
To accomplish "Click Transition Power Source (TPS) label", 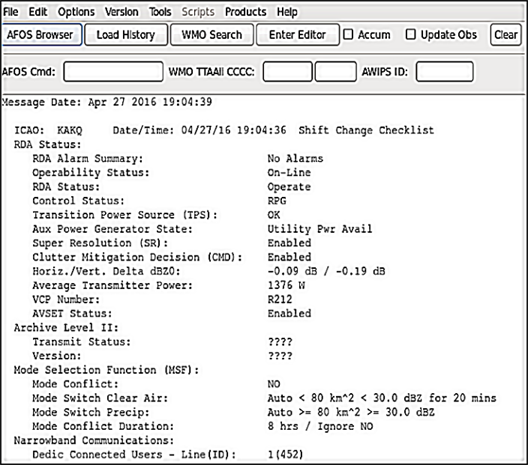I will pyautogui.click(x=125, y=215).
